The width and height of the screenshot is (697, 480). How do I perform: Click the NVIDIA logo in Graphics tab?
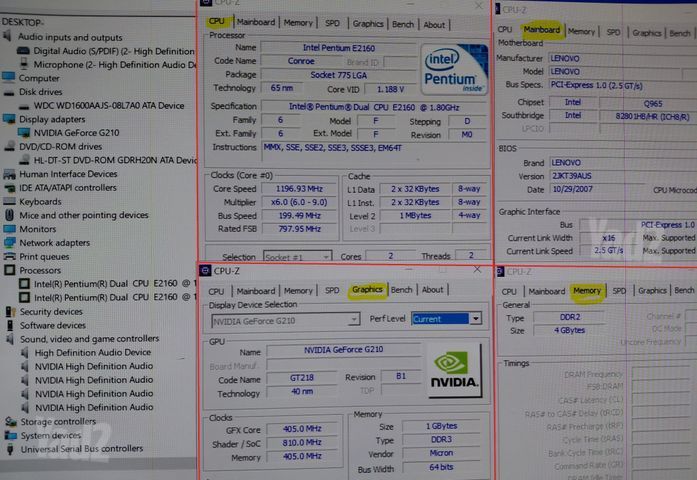(x=454, y=371)
